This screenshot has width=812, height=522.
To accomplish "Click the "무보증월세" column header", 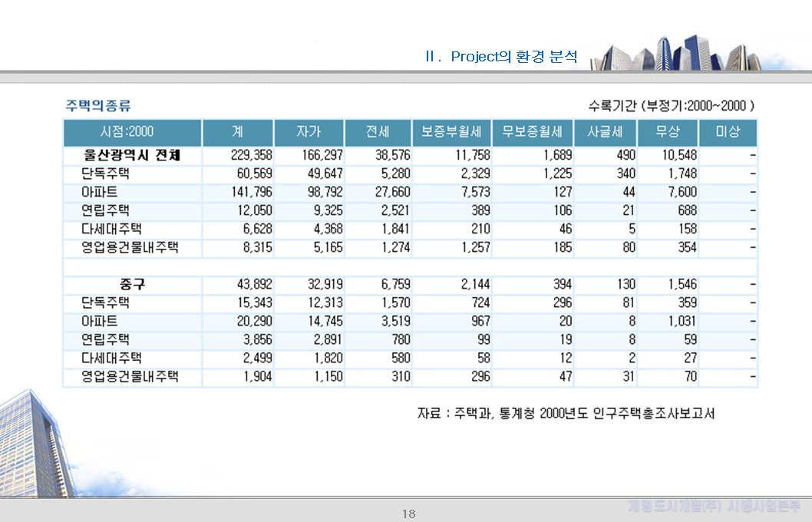I will click(x=531, y=131).
